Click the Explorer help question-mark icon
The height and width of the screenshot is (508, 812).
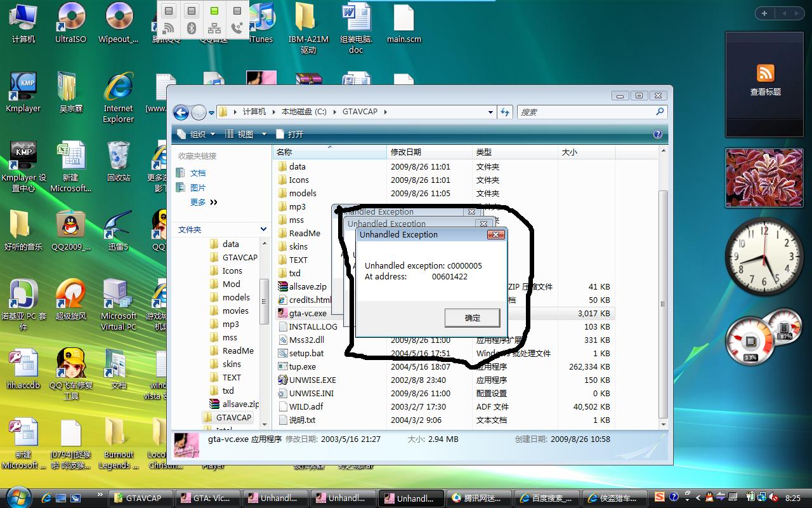(x=658, y=134)
